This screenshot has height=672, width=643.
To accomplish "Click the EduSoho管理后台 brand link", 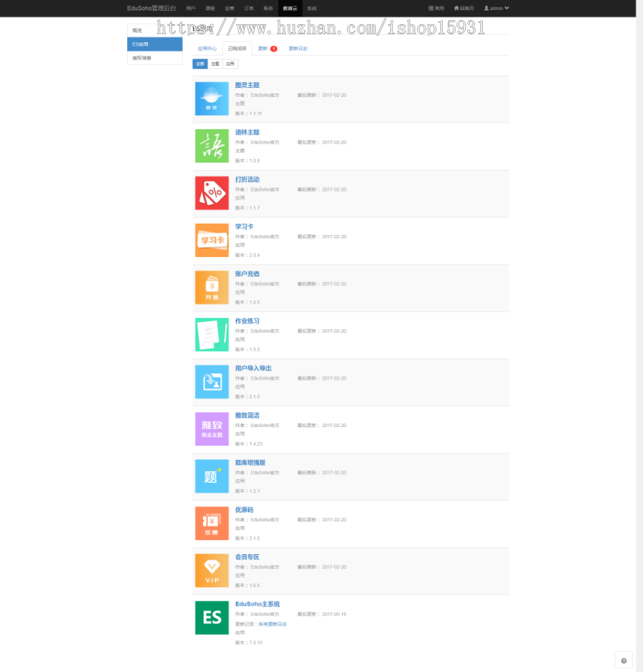I will [x=151, y=8].
